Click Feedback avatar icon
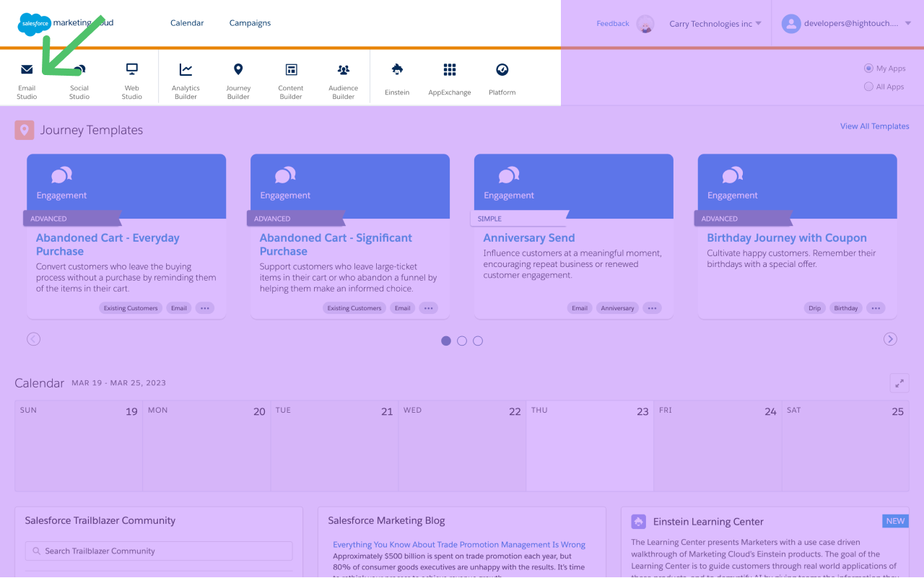This screenshot has height=578, width=924. click(645, 24)
